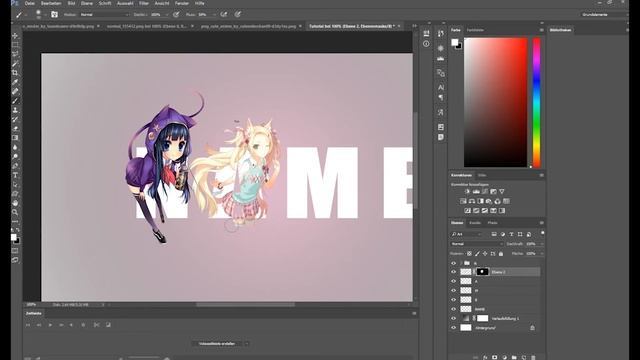The width and height of the screenshot is (640, 360).
Task: Switch to the Pfade tab
Action: pyautogui.click(x=493, y=223)
